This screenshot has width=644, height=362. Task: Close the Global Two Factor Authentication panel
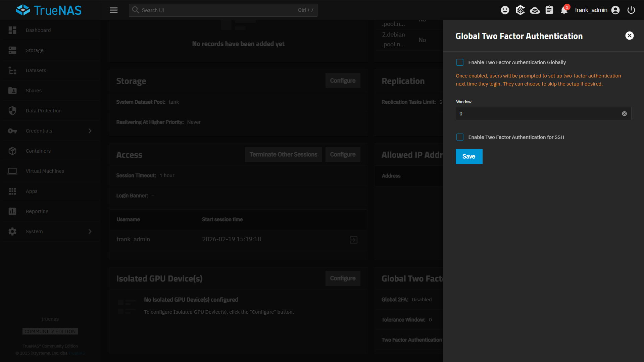tap(629, 36)
